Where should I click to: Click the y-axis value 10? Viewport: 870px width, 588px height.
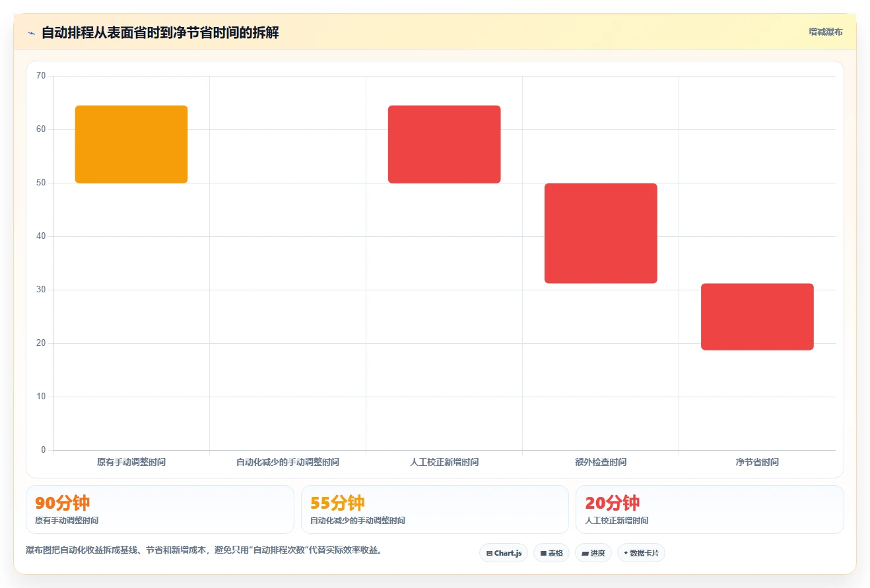41,397
